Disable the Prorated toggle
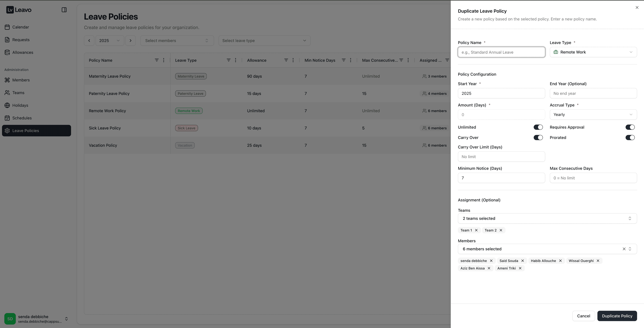This screenshot has width=644, height=328. [x=630, y=137]
